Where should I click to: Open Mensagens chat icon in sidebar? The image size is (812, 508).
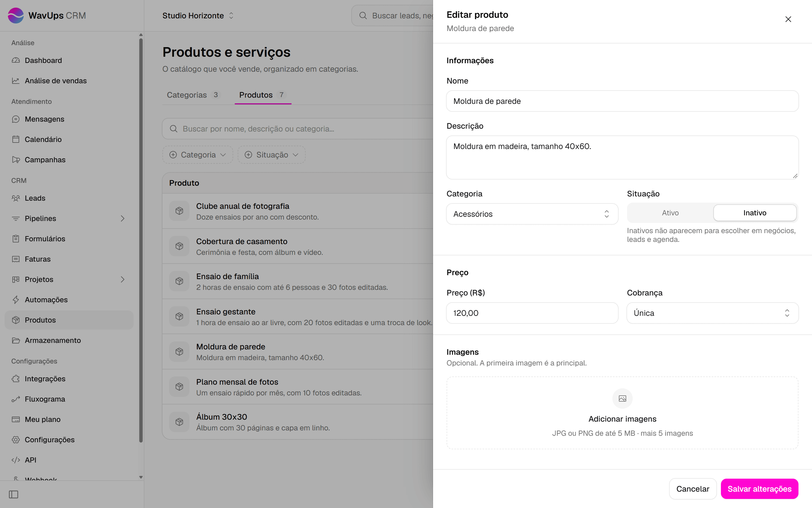coord(16,119)
